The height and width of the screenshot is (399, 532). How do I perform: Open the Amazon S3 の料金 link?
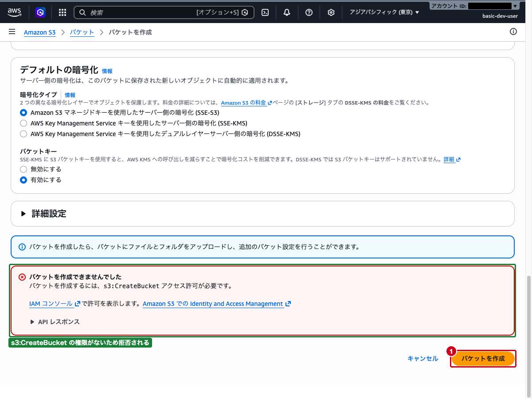click(244, 103)
